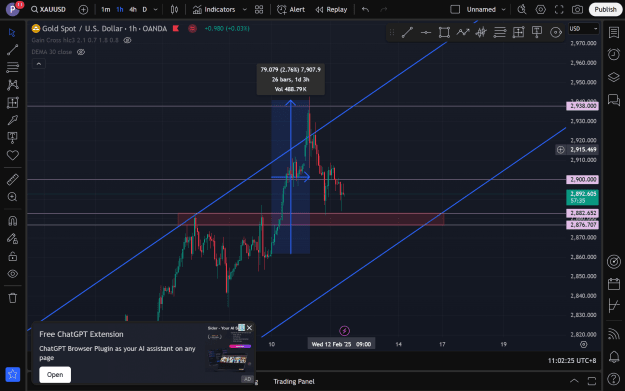Toggle magnet mode
The height and width of the screenshot is (391, 625).
(x=12, y=221)
